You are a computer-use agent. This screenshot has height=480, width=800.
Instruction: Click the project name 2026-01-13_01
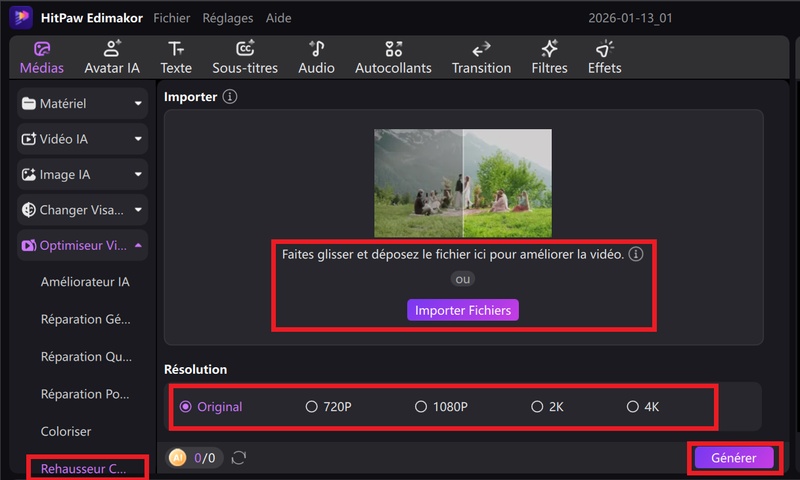pyautogui.click(x=630, y=18)
